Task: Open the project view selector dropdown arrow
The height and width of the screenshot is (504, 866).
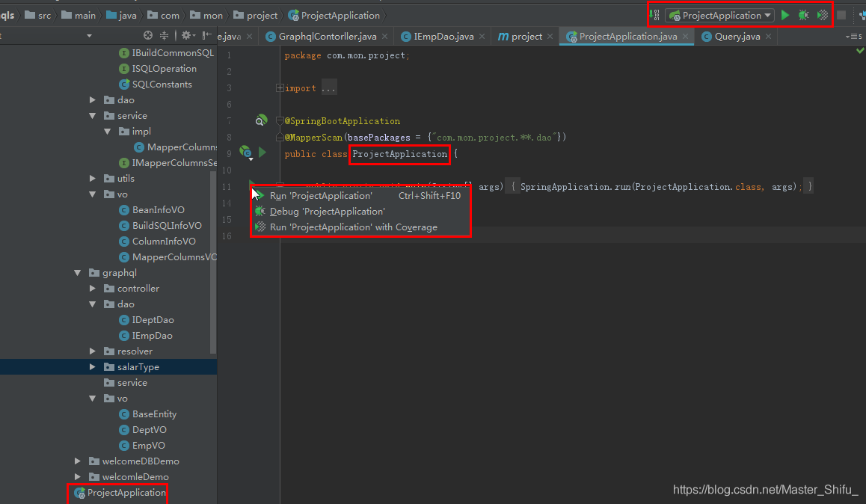Action: point(89,37)
